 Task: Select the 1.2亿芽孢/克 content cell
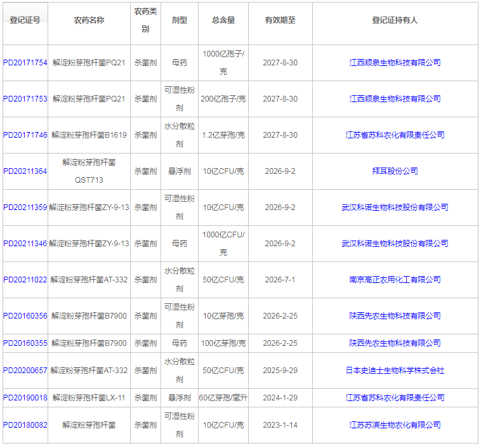[223, 135]
